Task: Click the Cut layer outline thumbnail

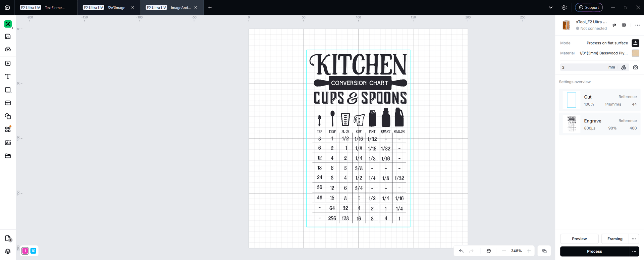Action: pos(572,100)
